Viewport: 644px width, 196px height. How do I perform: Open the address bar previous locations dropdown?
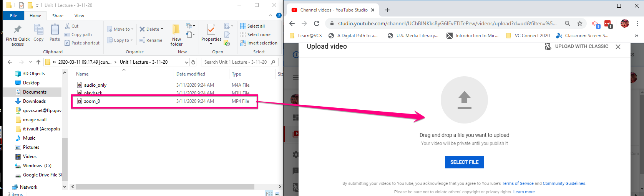click(187, 62)
